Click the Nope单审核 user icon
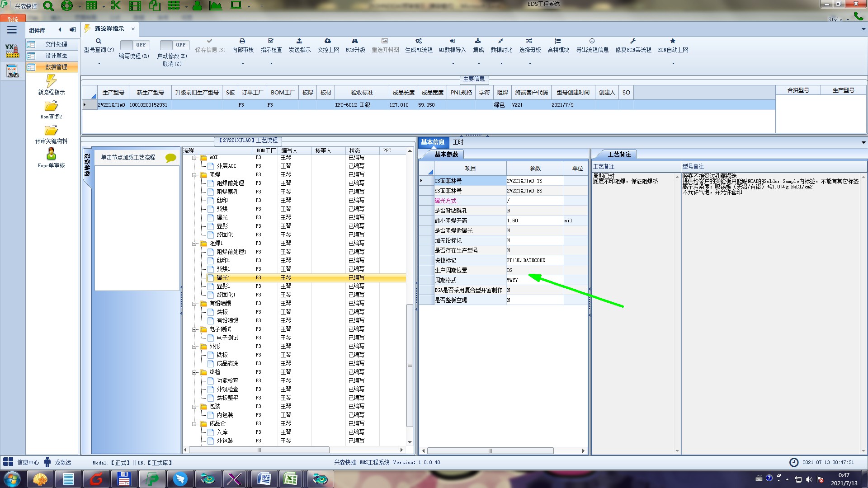 [51, 154]
